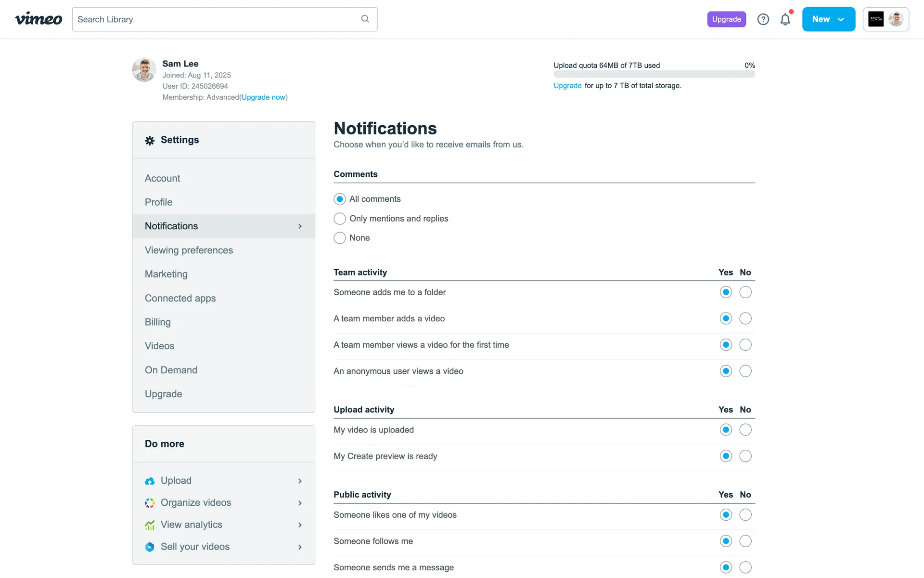Click the upload quota progress bar
Screen dimensions: 924x578
[x=654, y=75]
